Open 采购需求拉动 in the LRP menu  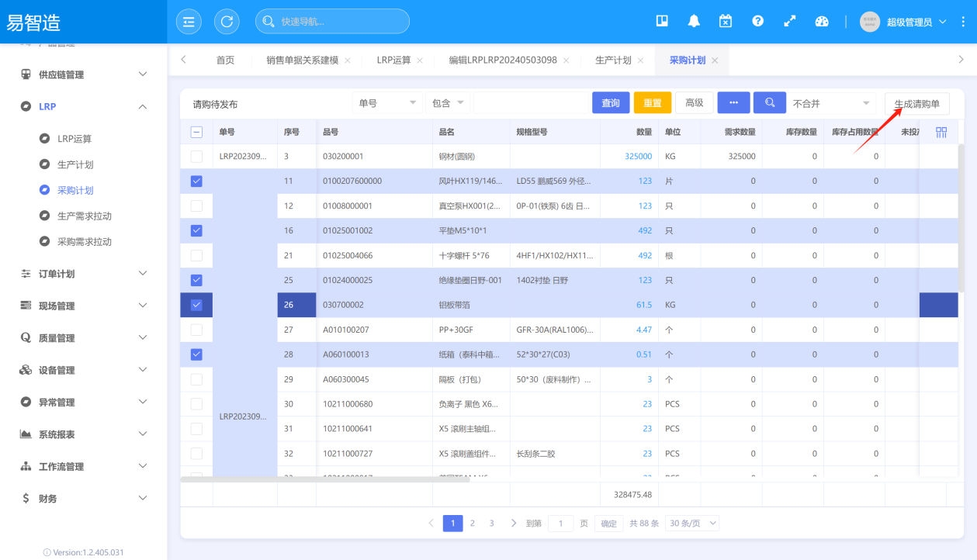tap(85, 241)
